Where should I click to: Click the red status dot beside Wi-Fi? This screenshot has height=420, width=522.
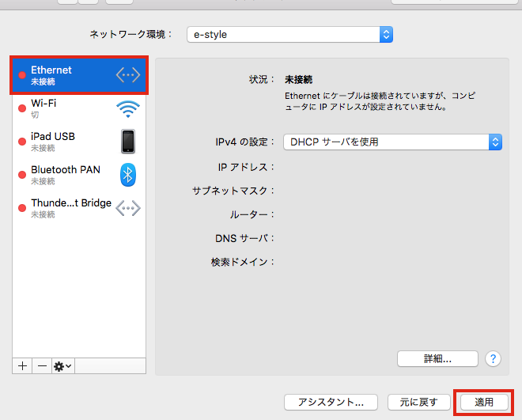coord(22,108)
